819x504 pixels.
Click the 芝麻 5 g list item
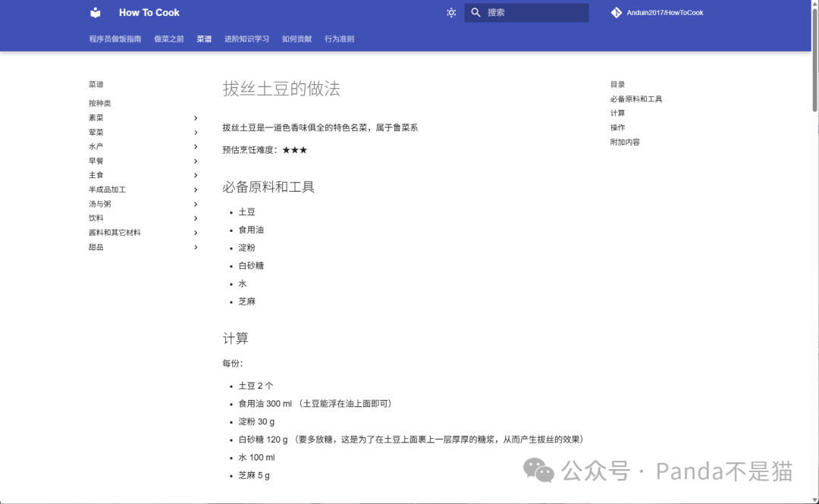tap(254, 476)
